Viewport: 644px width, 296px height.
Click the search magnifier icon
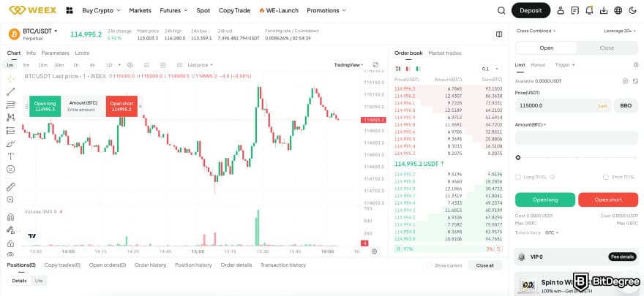click(x=501, y=11)
